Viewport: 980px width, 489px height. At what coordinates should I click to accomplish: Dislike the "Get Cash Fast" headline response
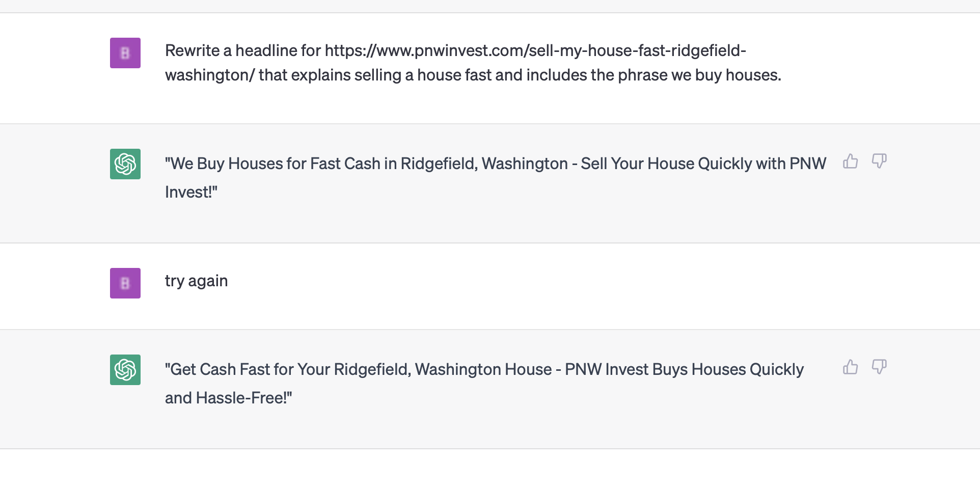click(879, 367)
